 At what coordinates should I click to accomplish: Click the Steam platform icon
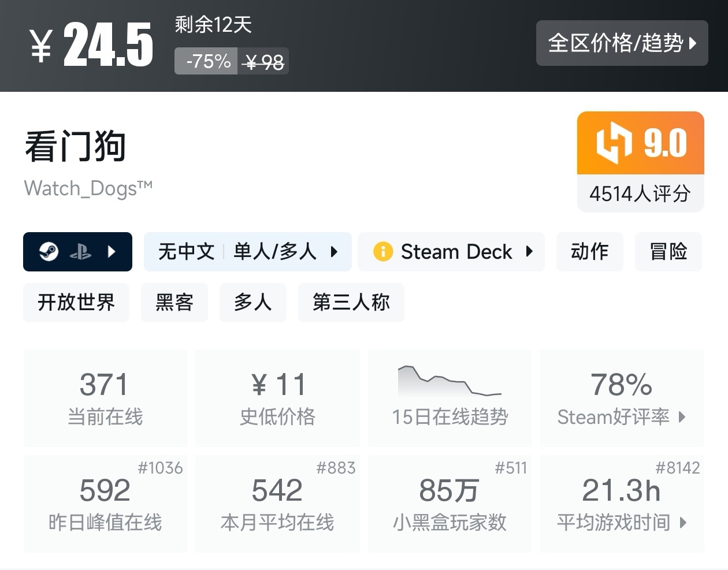pyautogui.click(x=49, y=252)
